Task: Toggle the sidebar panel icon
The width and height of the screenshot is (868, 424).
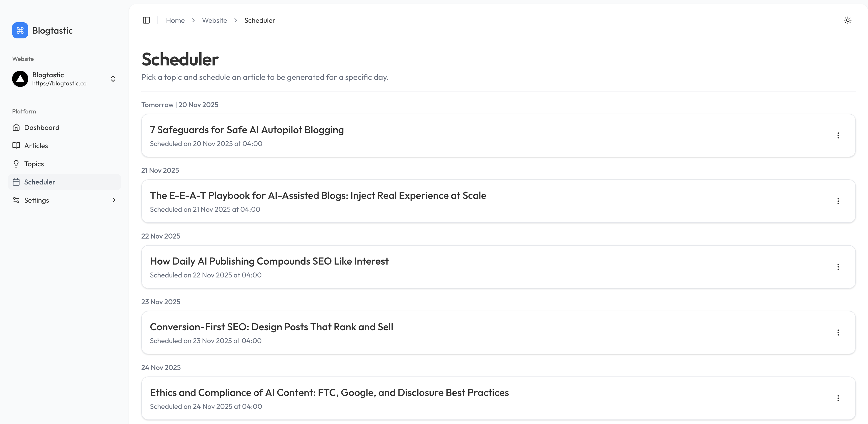Action: (146, 20)
